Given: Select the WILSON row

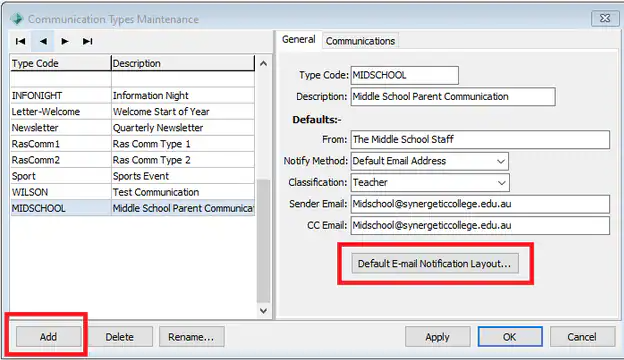Looking at the screenshot, I should pyautogui.click(x=133, y=192).
